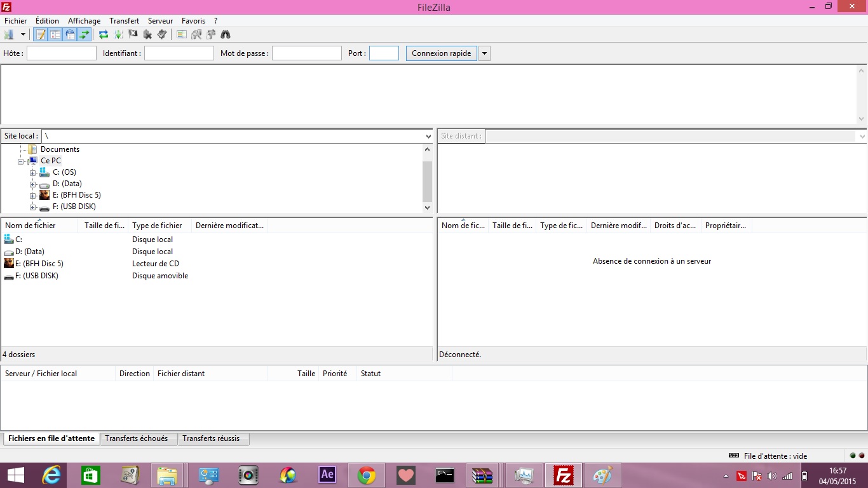Switch to Fichiers en file d'attente tab
The image size is (868, 488).
click(x=51, y=438)
